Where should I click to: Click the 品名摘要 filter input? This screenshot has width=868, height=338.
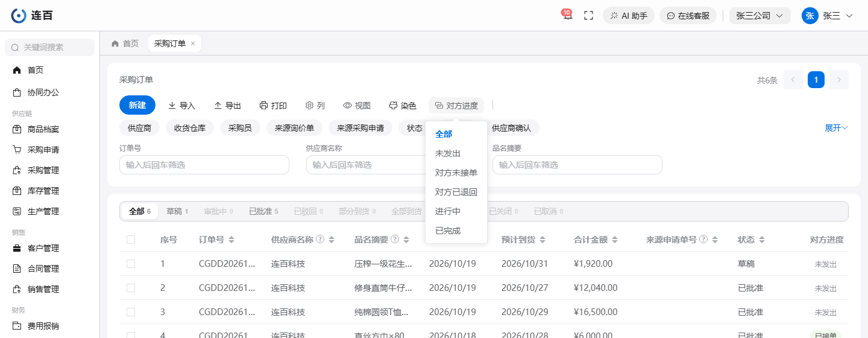tap(577, 165)
